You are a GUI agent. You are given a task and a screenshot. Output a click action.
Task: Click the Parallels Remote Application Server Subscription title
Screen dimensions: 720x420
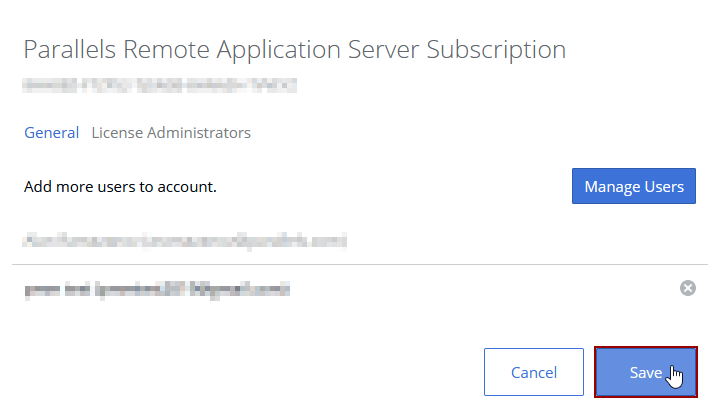294,49
